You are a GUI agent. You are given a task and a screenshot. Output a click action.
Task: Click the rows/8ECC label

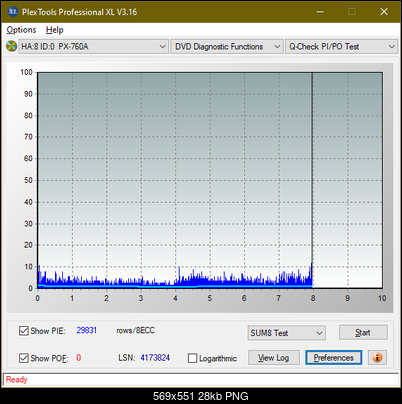coord(135,330)
